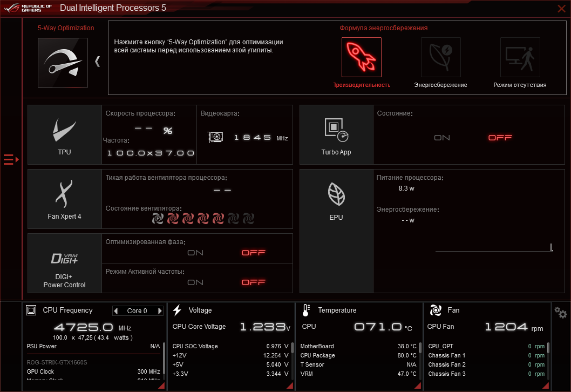
Task: Click the fourth red fan status icon
Action: point(203,219)
